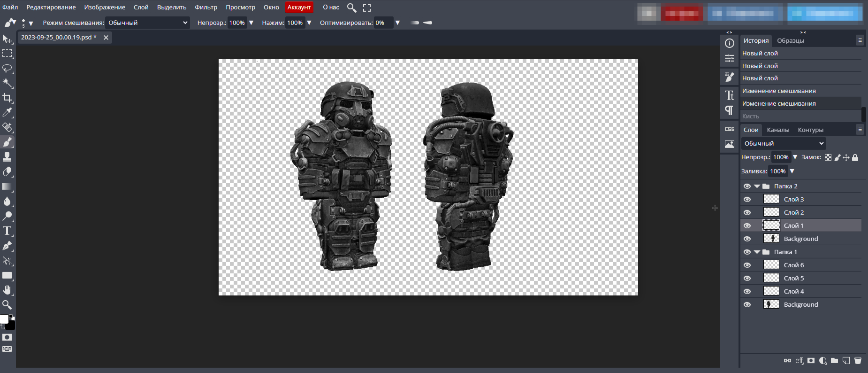Add a raster mask to layer
868x373 pixels.
point(811,360)
